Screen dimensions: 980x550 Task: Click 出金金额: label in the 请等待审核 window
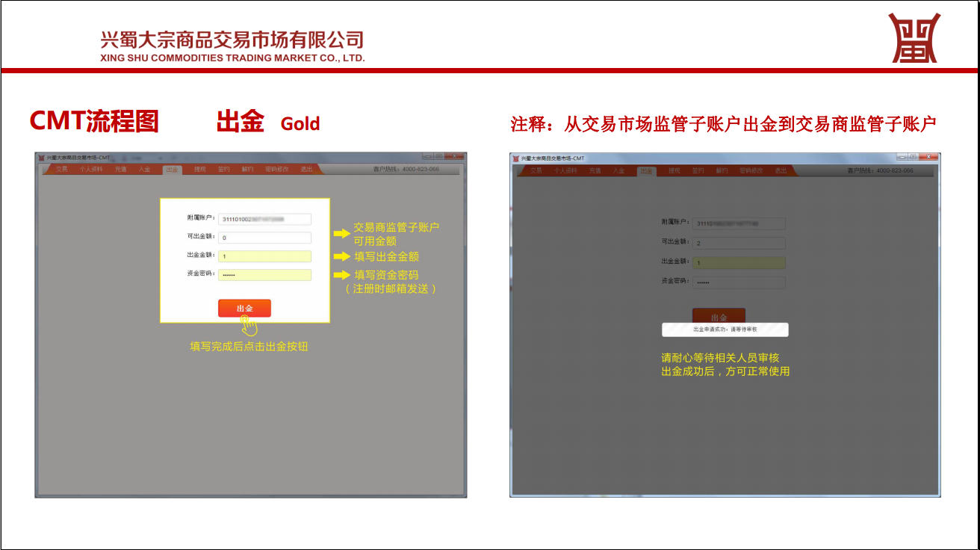click(675, 262)
